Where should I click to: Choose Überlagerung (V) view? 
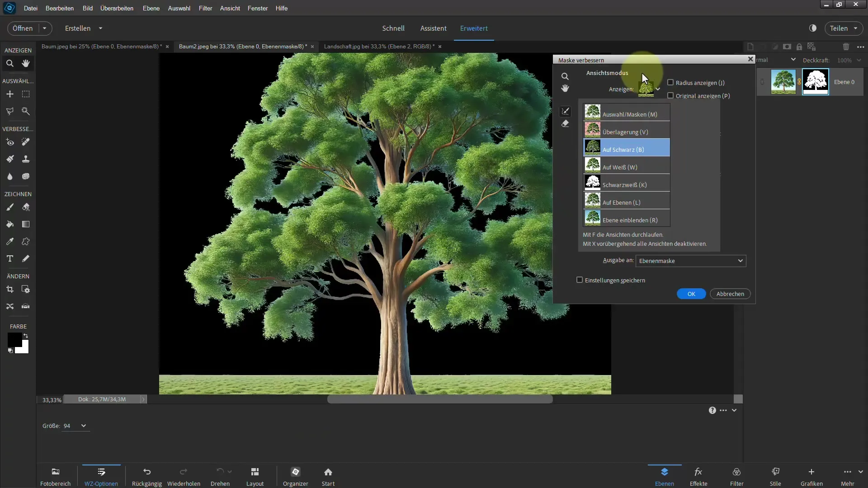[x=627, y=130]
